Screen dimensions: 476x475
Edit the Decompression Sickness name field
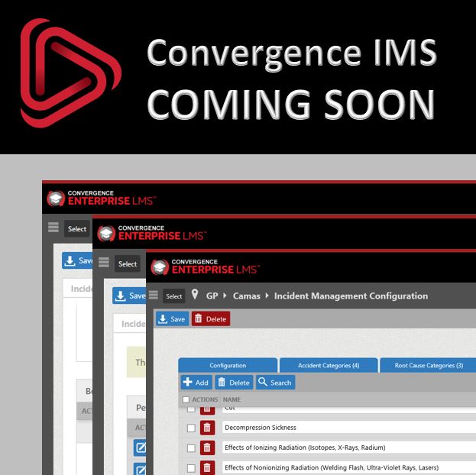[x=349, y=428]
